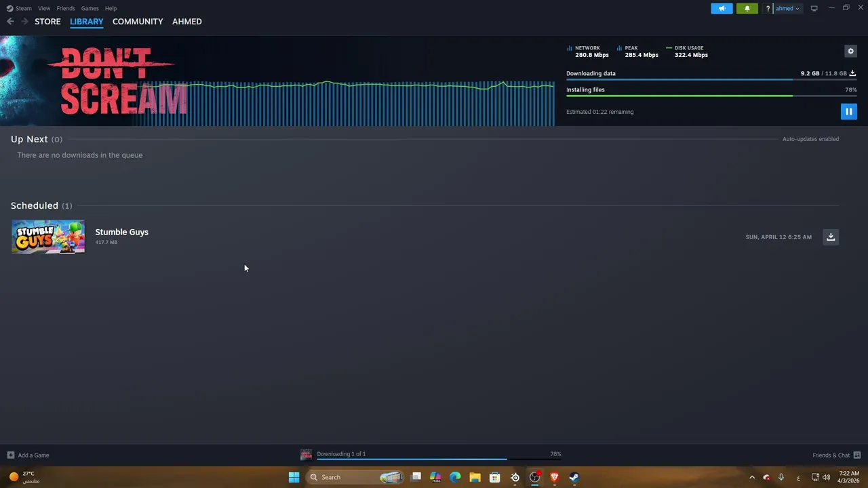Click Don't Scream banner artwork

coord(95,81)
